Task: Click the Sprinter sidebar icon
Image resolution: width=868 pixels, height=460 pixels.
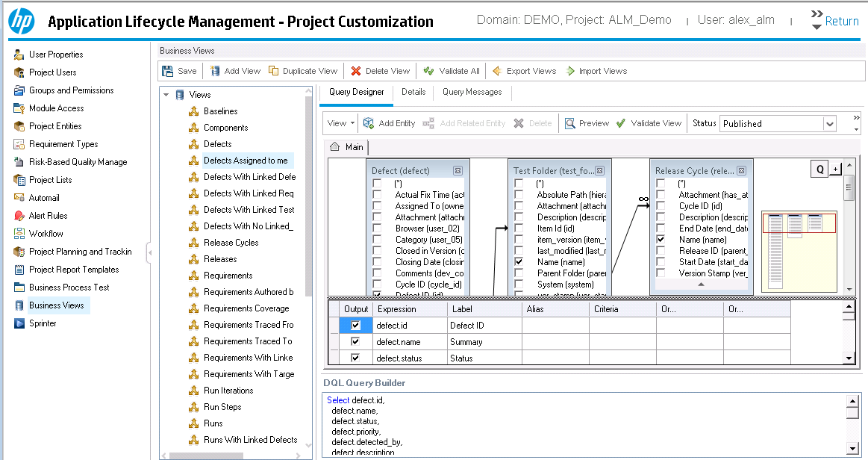Action: point(19,323)
